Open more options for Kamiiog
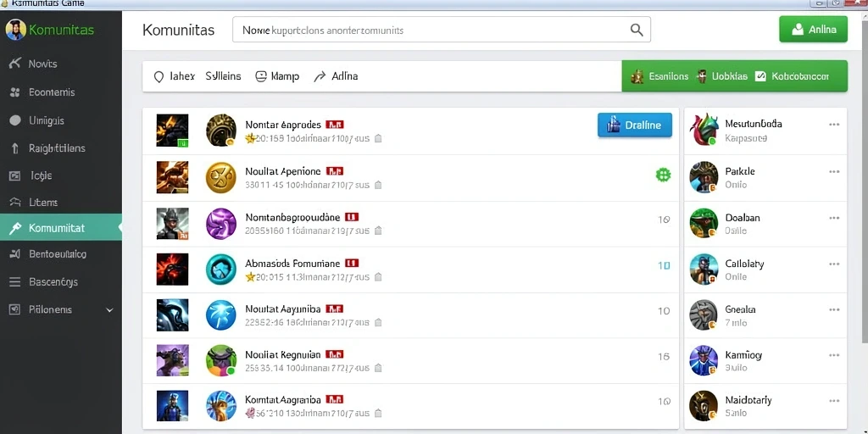Image resolution: width=868 pixels, height=434 pixels. 834,355
